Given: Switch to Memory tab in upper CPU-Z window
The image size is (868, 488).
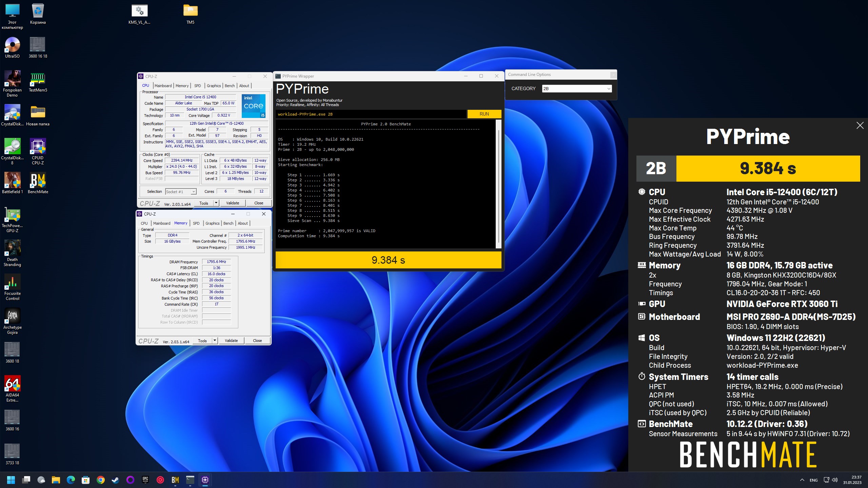Looking at the screenshot, I should (x=182, y=86).
